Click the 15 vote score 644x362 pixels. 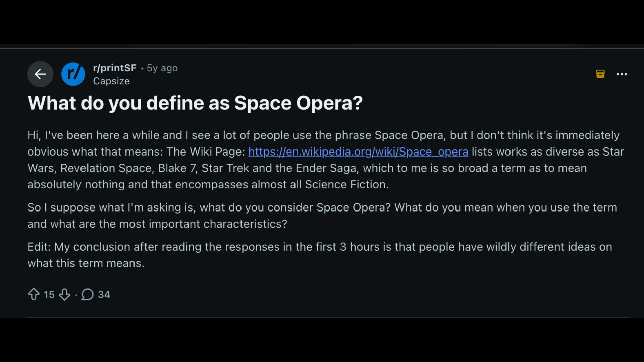coord(49,294)
